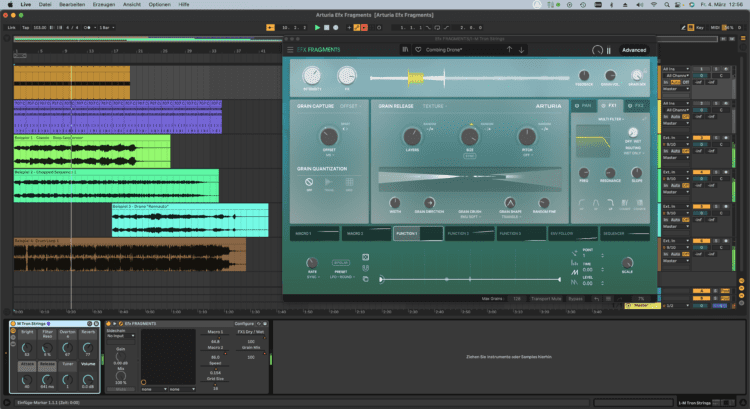Click the Function Scale knob

coord(627,262)
